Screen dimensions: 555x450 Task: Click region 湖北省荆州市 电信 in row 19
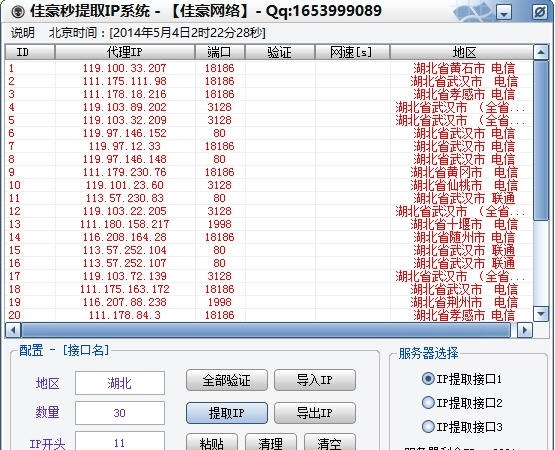pyautogui.click(x=464, y=302)
